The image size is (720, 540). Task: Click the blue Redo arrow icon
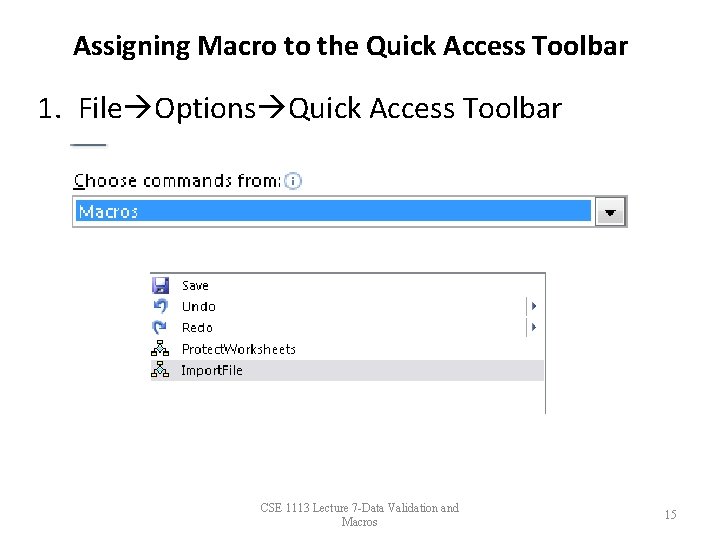click(160, 327)
